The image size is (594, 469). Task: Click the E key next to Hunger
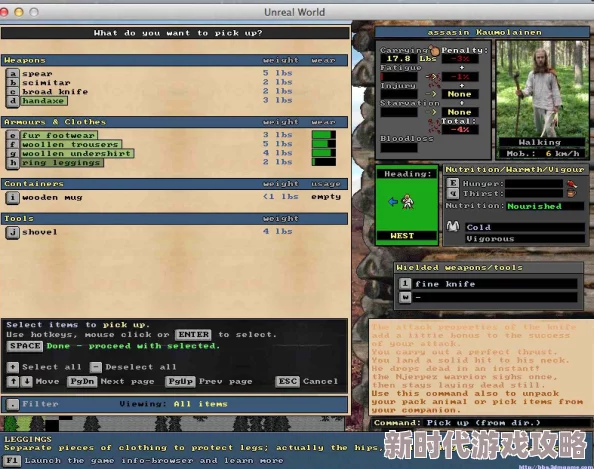(453, 183)
